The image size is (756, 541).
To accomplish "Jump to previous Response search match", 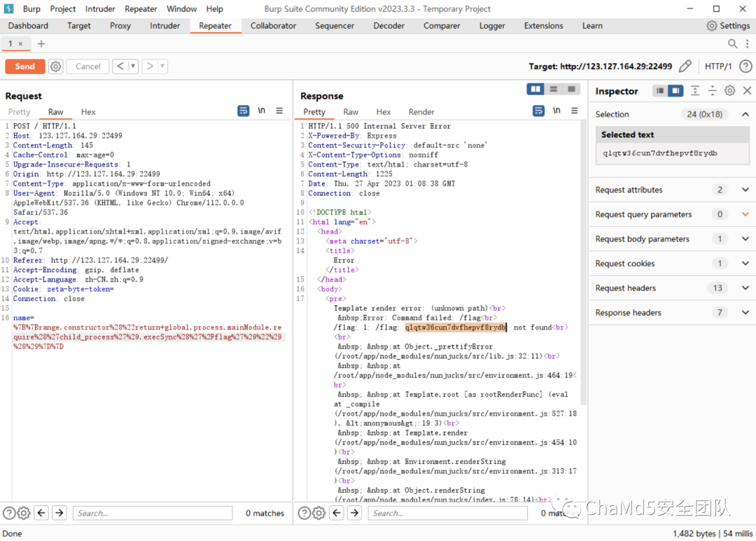I will [337, 512].
